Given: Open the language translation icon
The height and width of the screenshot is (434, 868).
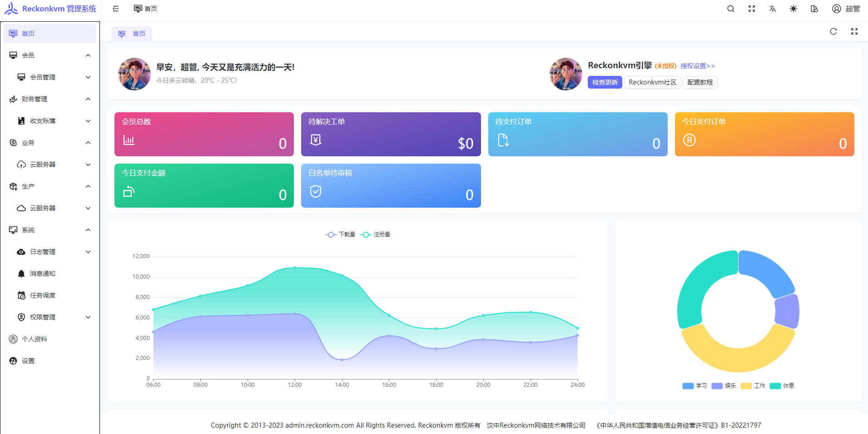Looking at the screenshot, I should [772, 9].
